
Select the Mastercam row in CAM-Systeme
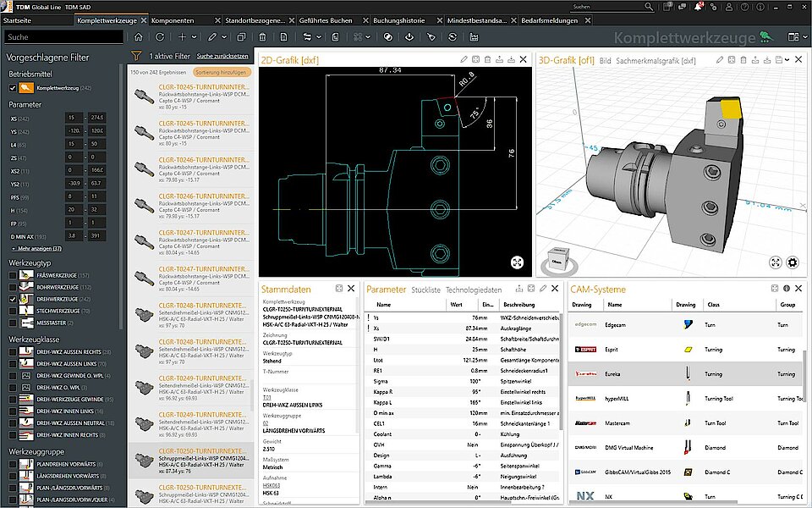tap(617, 423)
